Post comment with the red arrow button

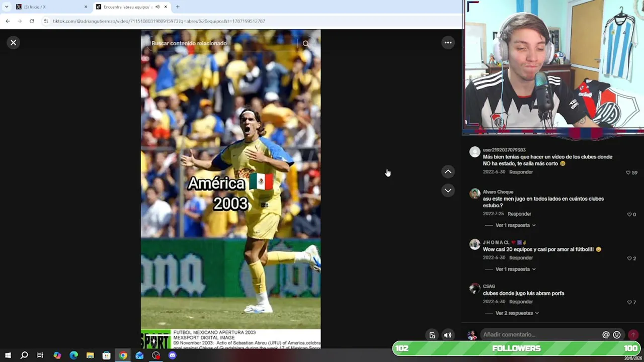pos(633,335)
